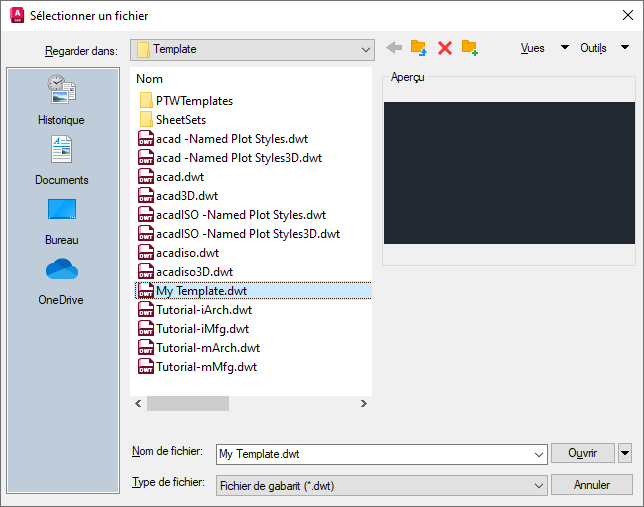Close the Sélectionner un fichier dialog
Screen dimensions: 644x507
click(628, 15)
